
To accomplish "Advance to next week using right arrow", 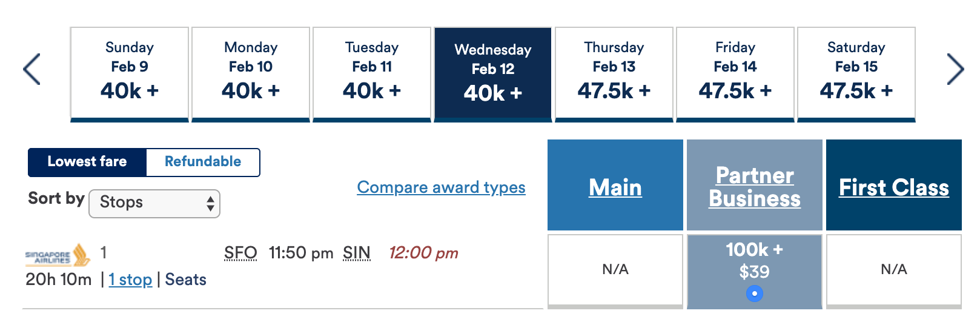I will point(955,69).
